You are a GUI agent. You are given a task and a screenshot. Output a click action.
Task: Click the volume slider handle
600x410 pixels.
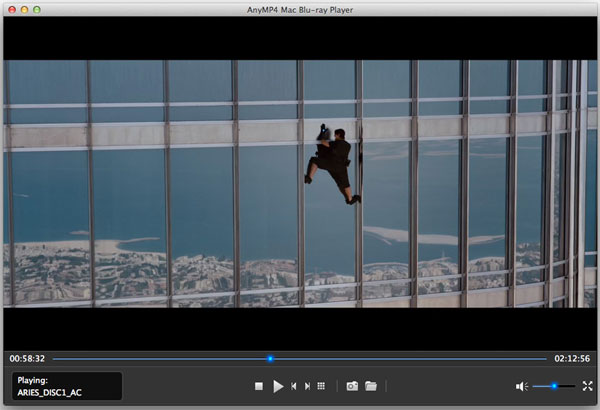[554, 386]
